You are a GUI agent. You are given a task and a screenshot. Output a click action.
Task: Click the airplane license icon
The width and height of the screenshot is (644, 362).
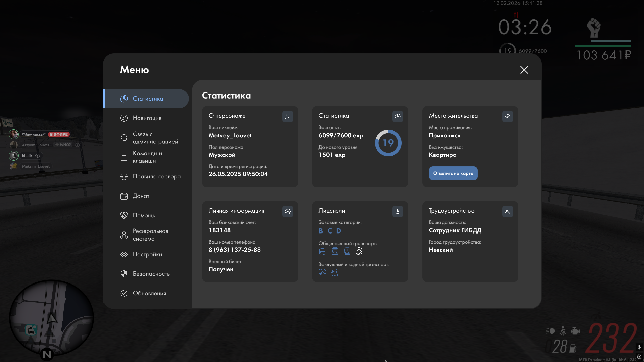[x=323, y=272]
